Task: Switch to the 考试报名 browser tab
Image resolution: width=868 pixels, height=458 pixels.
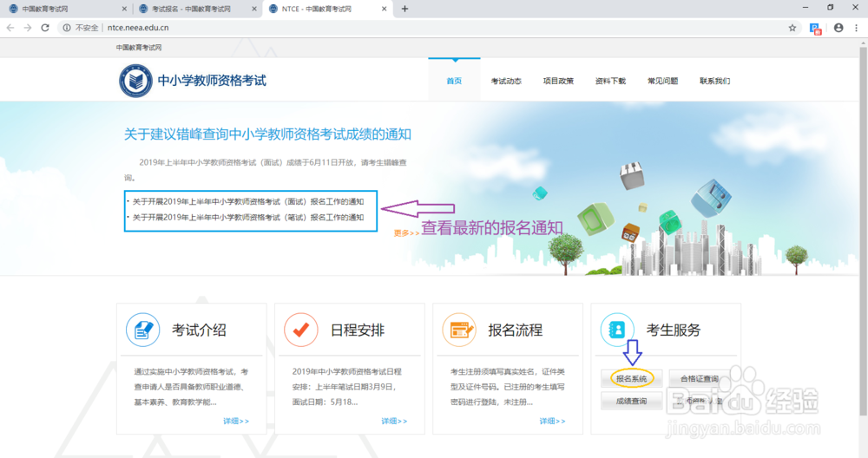Action: click(x=196, y=9)
